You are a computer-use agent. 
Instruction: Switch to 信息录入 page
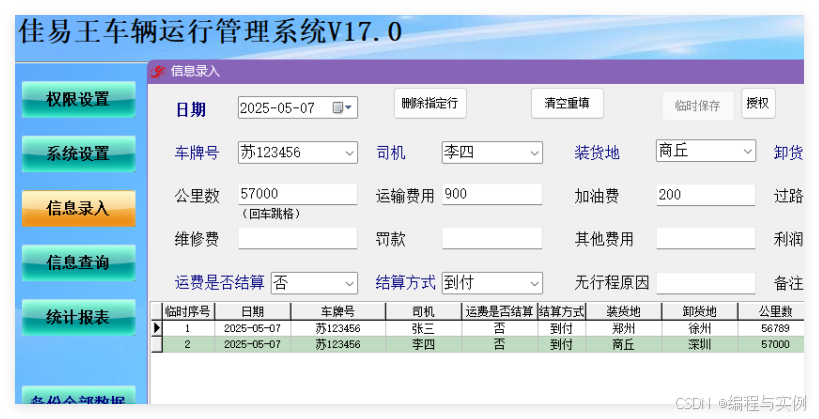(78, 208)
